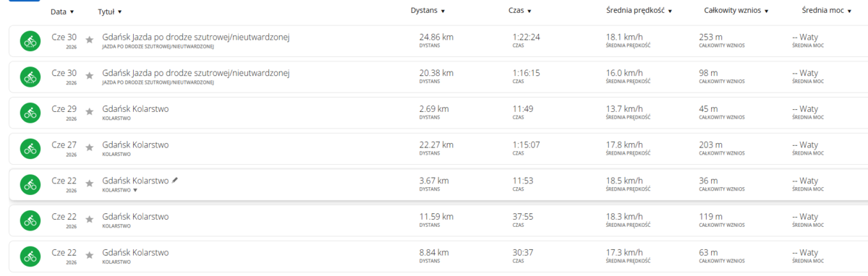The height and width of the screenshot is (276, 868).
Task: Click the cycling icon of the Cze 29 activity
Action: click(x=30, y=113)
